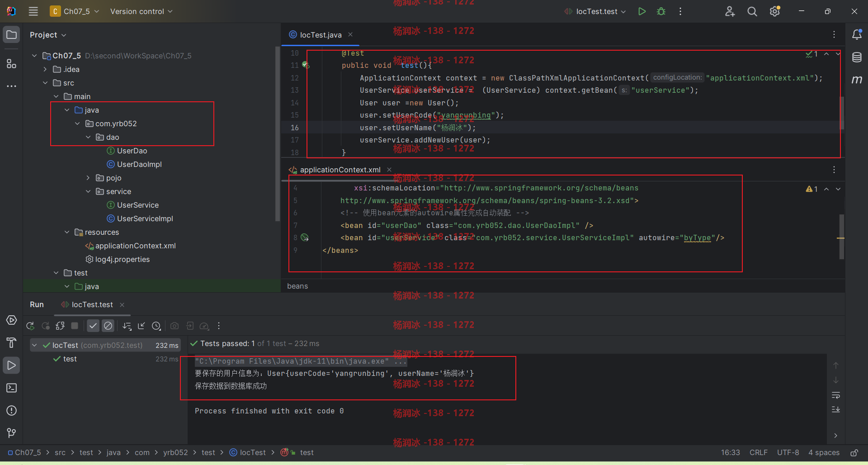
Task: Open Ch07_5 project dropdown
Action: pyautogui.click(x=75, y=11)
